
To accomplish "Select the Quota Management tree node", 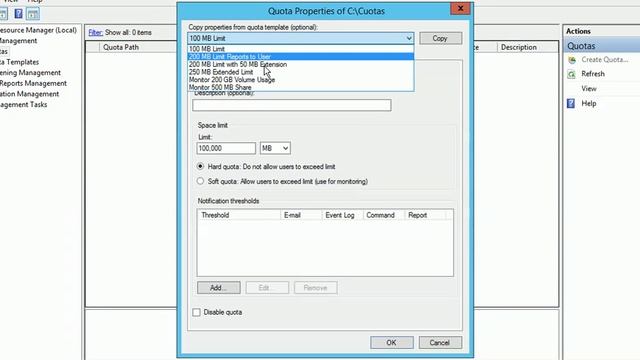I will coord(18,41).
